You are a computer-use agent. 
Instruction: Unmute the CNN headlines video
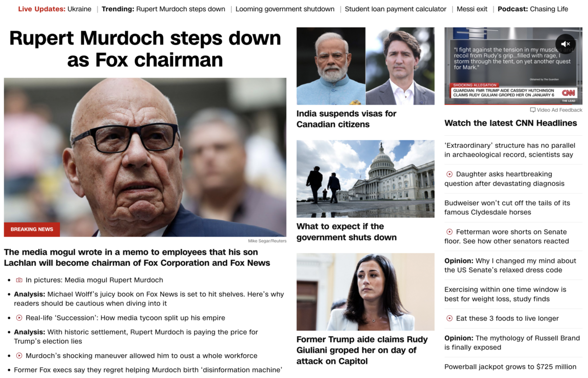(565, 44)
